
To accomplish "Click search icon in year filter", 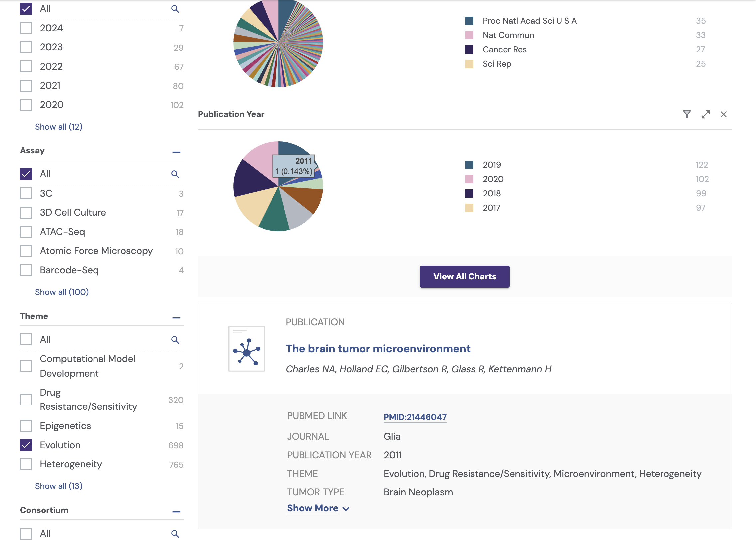I will coord(175,9).
